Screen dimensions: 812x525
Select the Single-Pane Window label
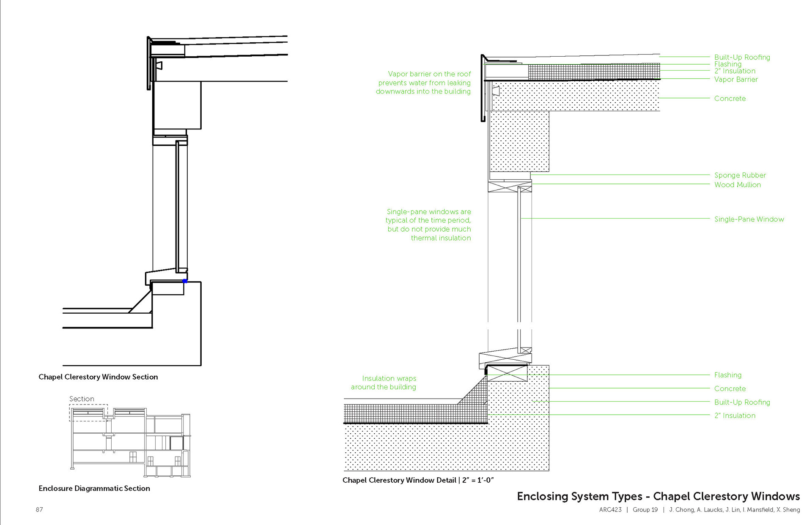coord(749,219)
